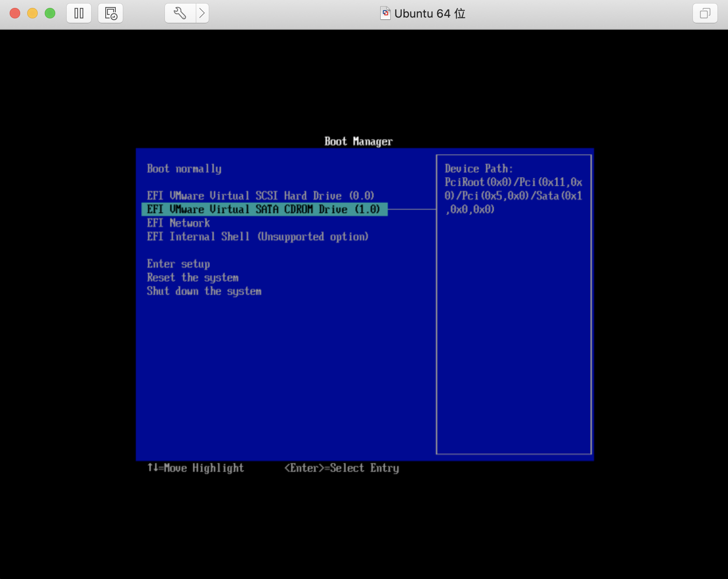Click the Select Entry hint text

coord(342,468)
